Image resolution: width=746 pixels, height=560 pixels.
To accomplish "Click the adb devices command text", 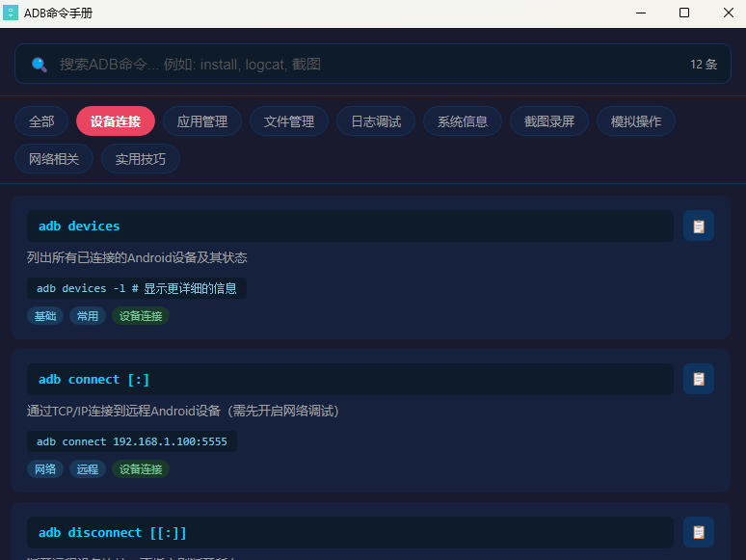I will [x=79, y=226].
